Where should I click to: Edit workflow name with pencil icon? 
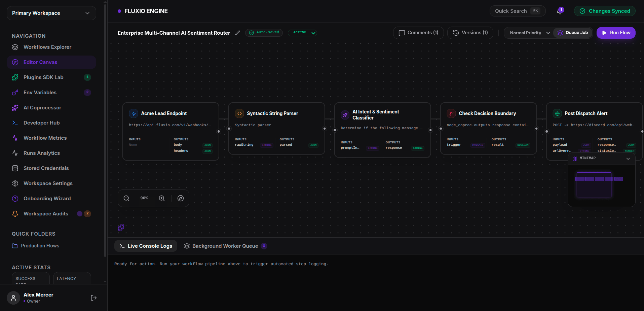pos(237,33)
